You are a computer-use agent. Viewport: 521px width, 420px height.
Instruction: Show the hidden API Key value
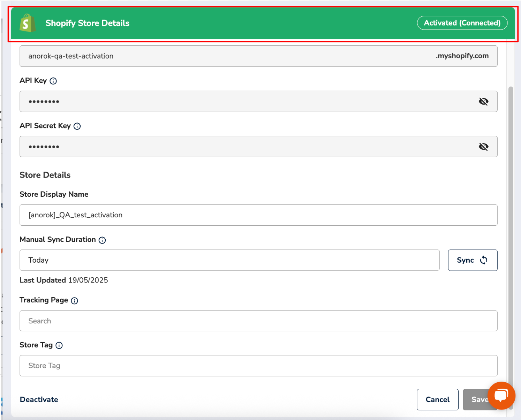tap(483, 102)
